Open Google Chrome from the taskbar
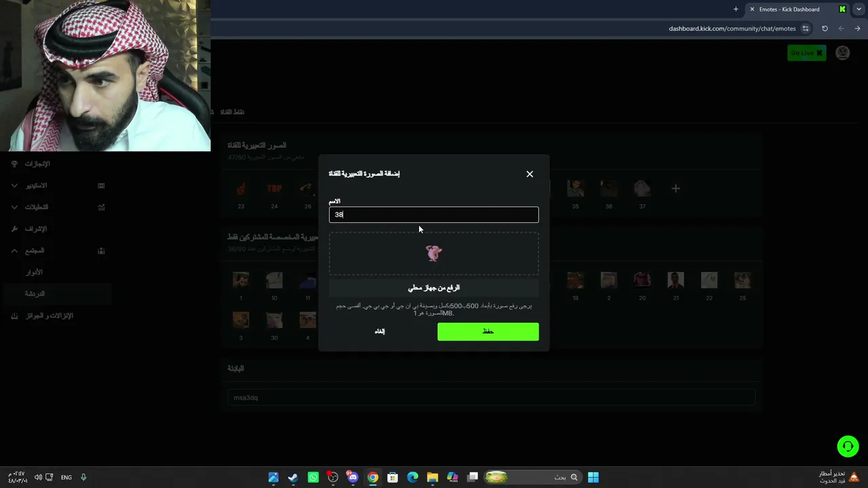This screenshot has height=488, width=868. (373, 477)
